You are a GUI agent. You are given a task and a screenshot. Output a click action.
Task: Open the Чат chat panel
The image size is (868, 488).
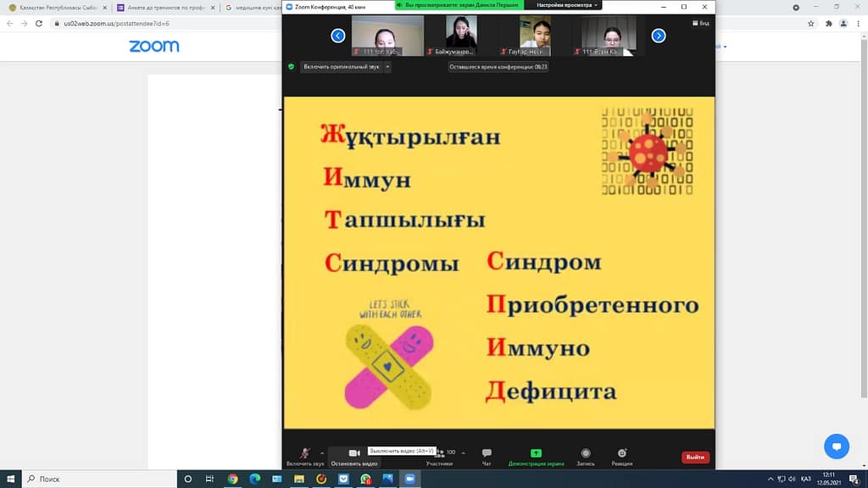click(487, 454)
